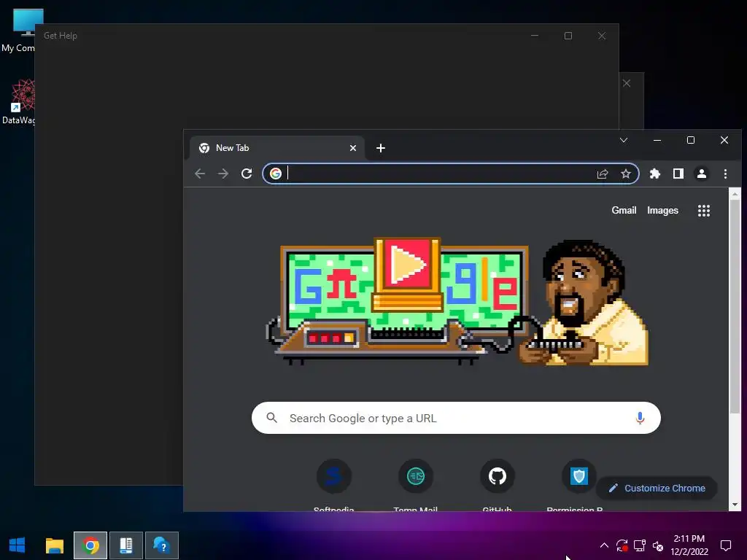
Task: Open the Chrome profile avatar menu
Action: pos(702,174)
